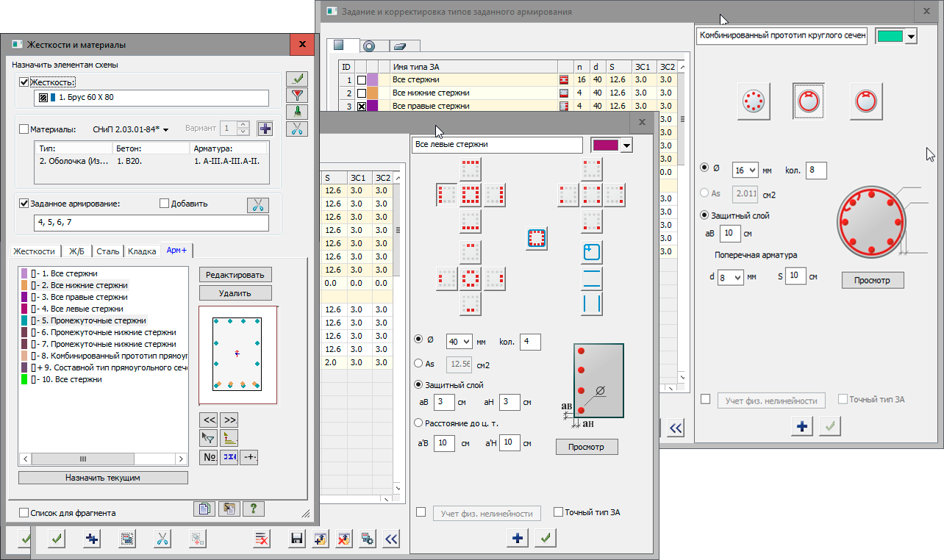Click the blue plus next to Вариант field
Image resolution: width=944 pixels, height=560 pixels.
click(x=265, y=129)
